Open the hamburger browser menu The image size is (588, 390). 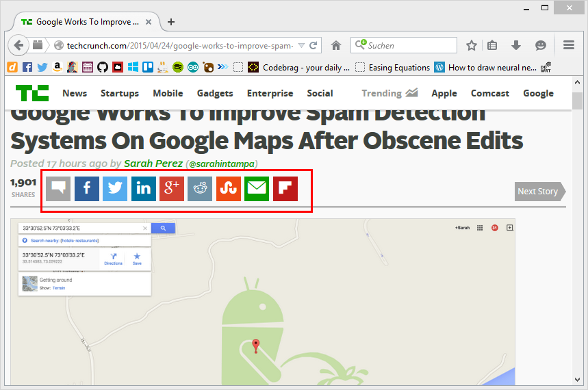coord(569,45)
